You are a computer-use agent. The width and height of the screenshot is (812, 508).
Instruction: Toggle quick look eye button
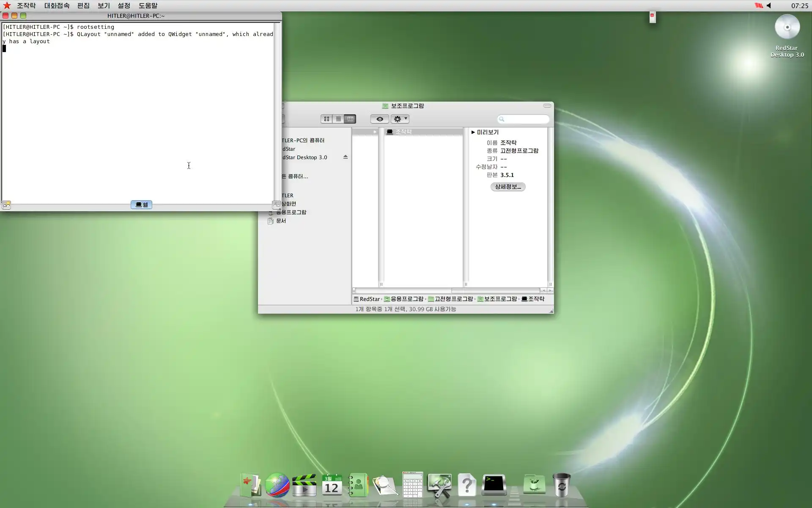[379, 119]
